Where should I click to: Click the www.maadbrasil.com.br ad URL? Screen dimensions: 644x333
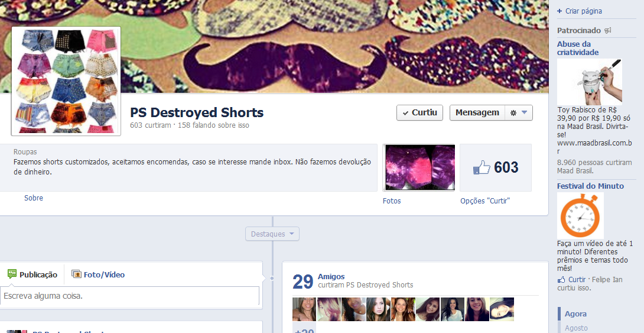point(594,147)
